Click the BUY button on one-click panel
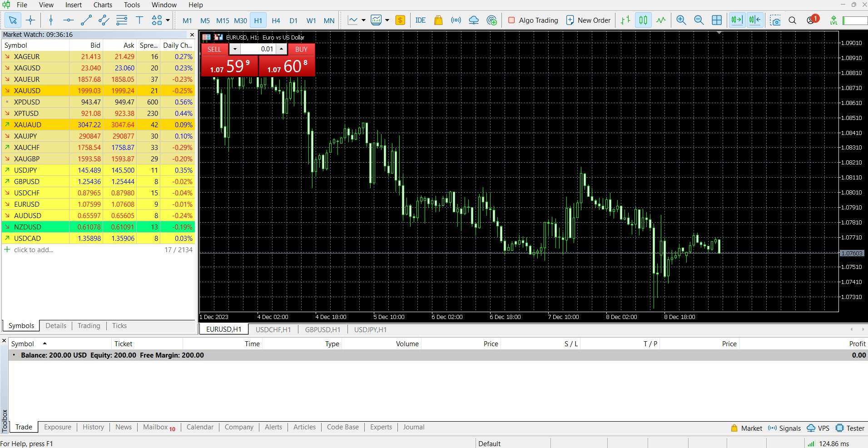 [301, 49]
